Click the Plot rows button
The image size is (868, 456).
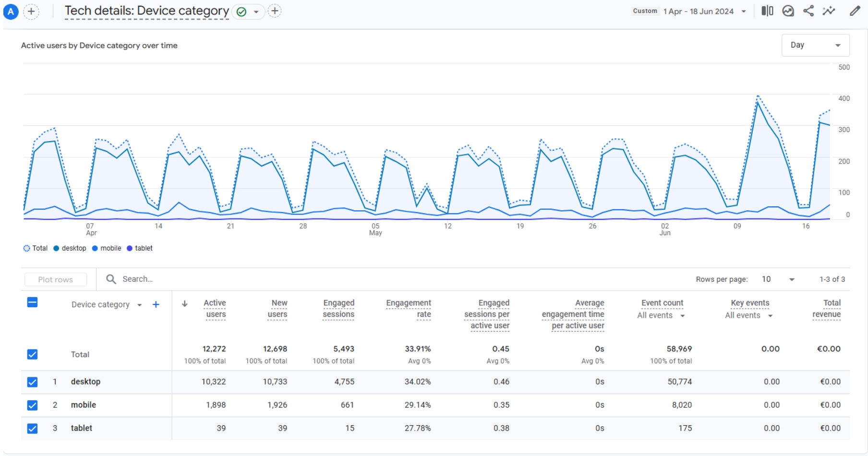(56, 279)
